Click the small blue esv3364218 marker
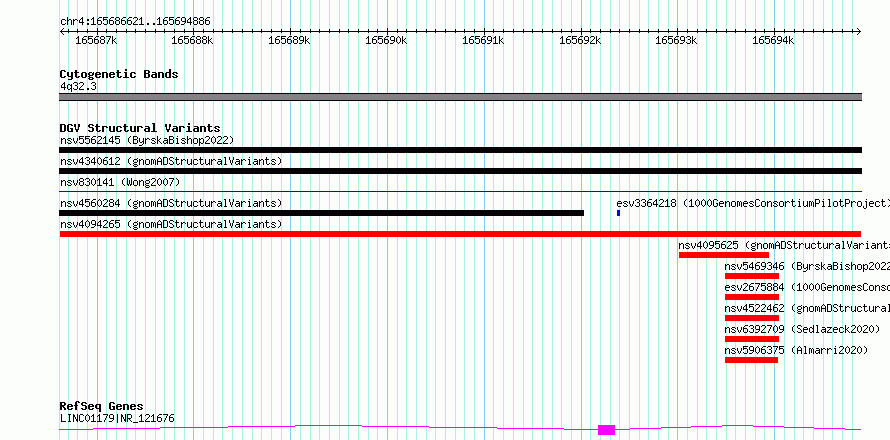 (618, 213)
